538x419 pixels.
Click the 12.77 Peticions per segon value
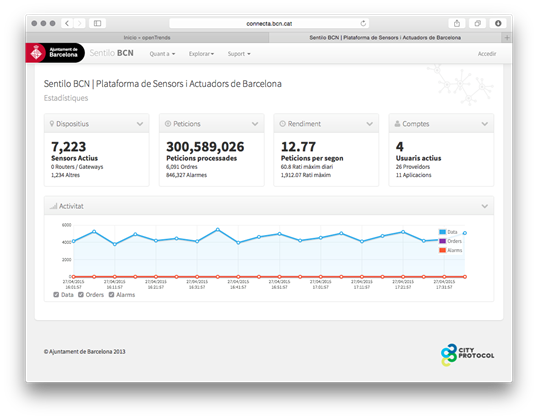(x=298, y=147)
